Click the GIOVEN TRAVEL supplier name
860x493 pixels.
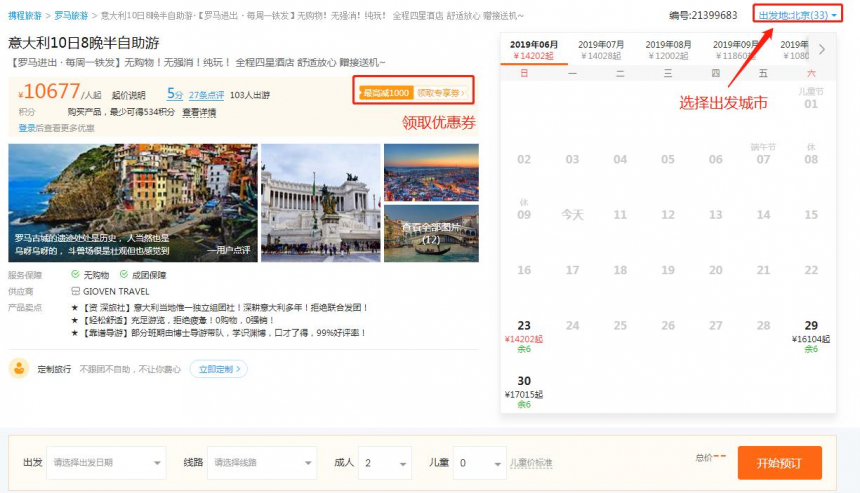click(116, 291)
